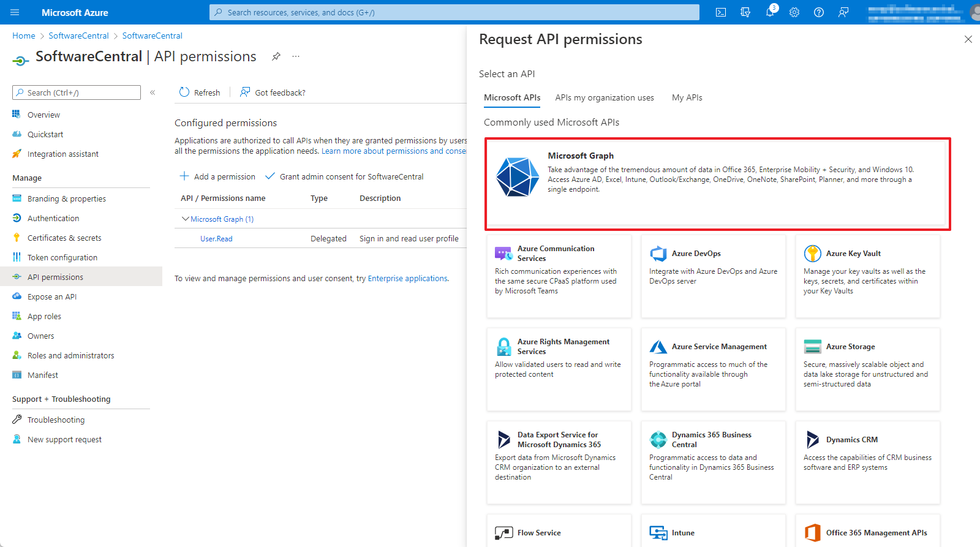
Task: Choose the Azure Key Vault API tile
Action: pyautogui.click(x=867, y=276)
